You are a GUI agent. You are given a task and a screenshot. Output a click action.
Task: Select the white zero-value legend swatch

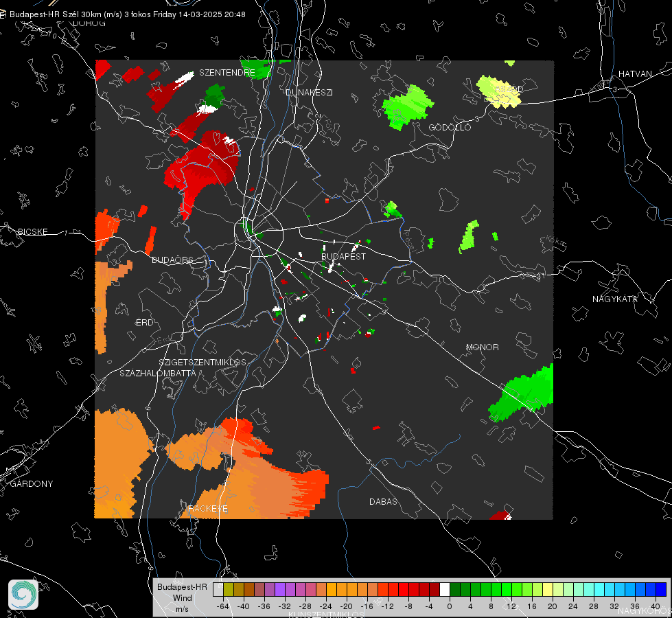445,589
